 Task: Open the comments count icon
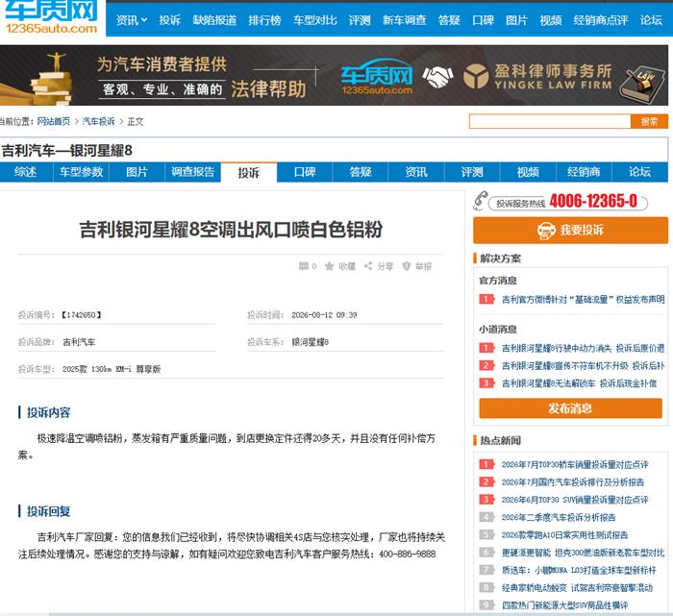[x=304, y=266]
